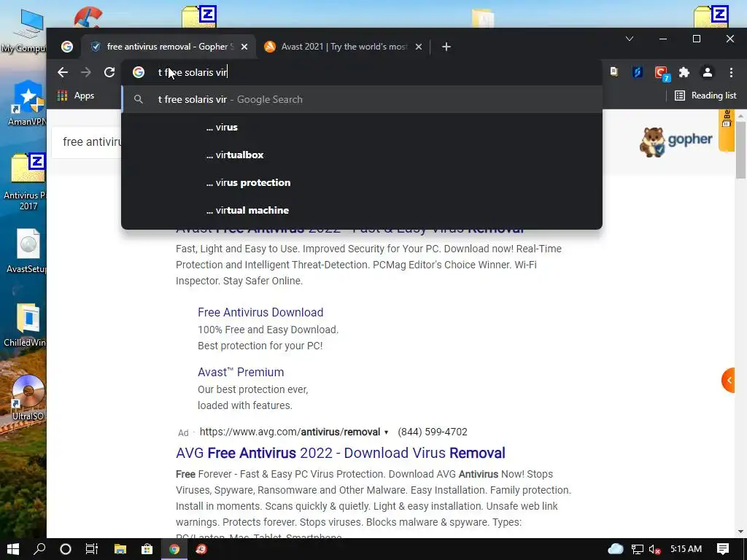Click the 5:15 AM clock
747x560 pixels.
coord(686,549)
